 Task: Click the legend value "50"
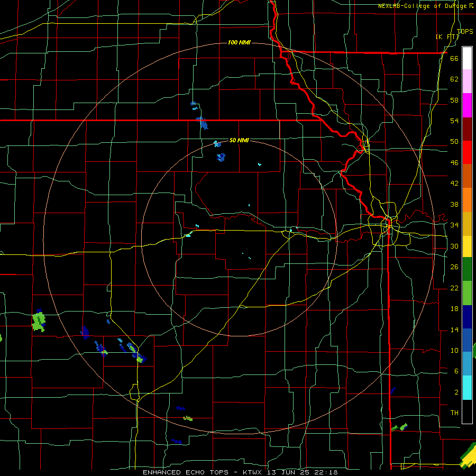coord(454,142)
